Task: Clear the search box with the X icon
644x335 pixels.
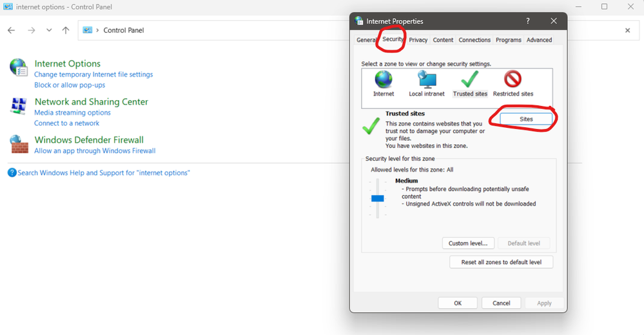Action: [628, 30]
